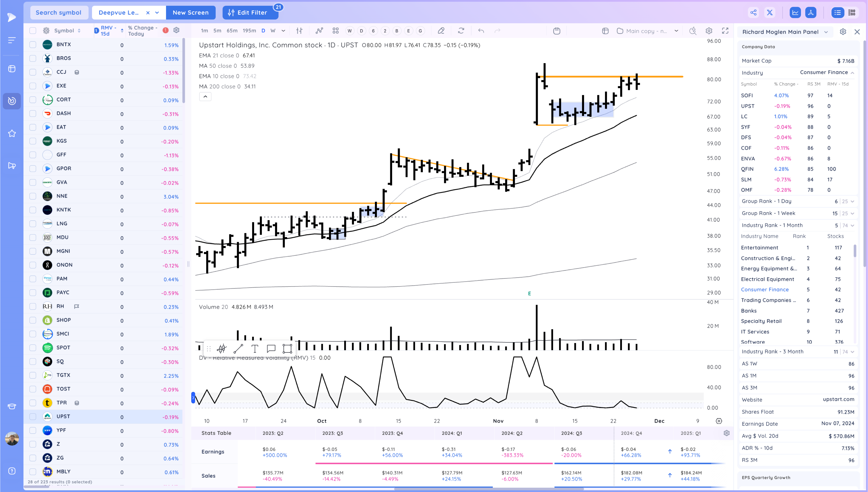The width and height of the screenshot is (868, 492).
Task: Select the text tool in drawing toolbar
Action: (255, 348)
